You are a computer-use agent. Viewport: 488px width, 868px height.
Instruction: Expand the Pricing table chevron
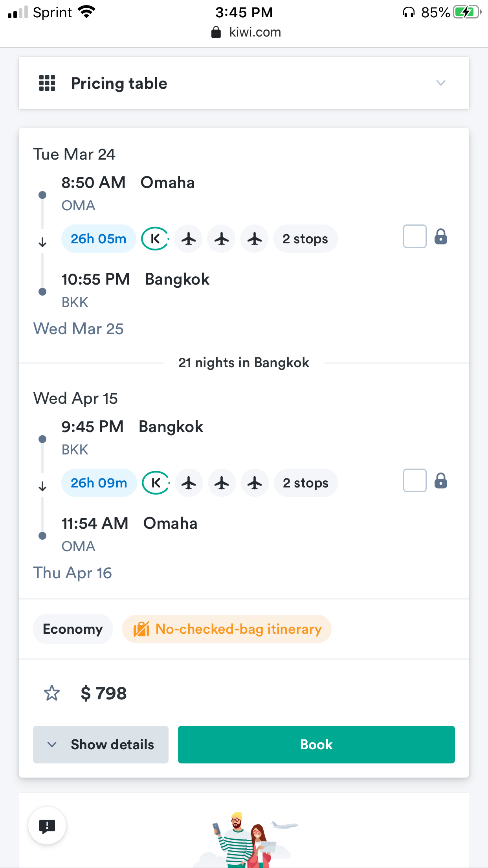click(x=440, y=83)
